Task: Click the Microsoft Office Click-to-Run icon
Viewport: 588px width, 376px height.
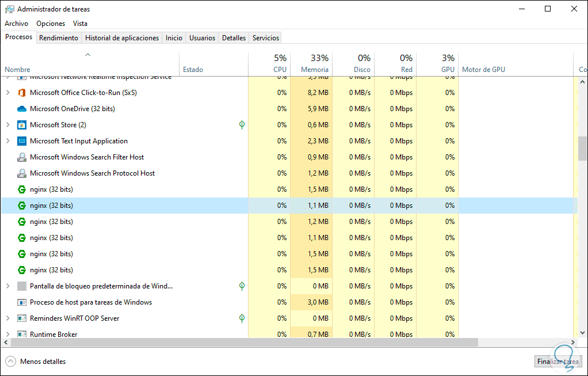Action: 22,93
